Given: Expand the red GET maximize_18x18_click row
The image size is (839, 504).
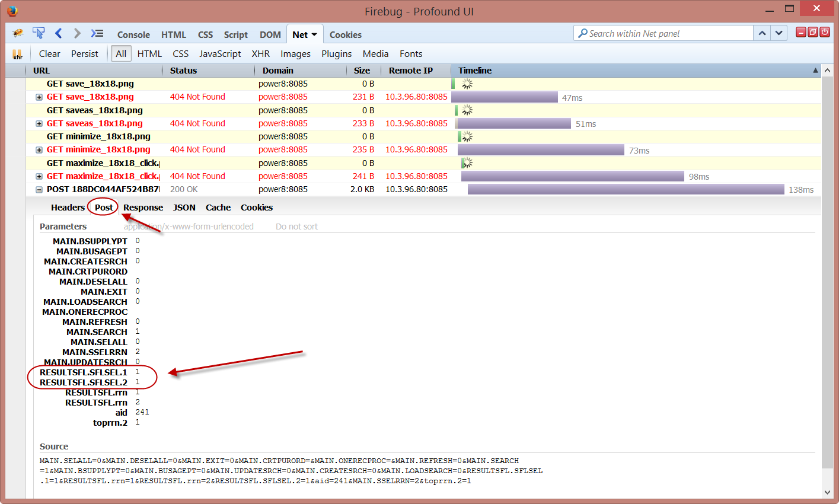Looking at the screenshot, I should [39, 177].
